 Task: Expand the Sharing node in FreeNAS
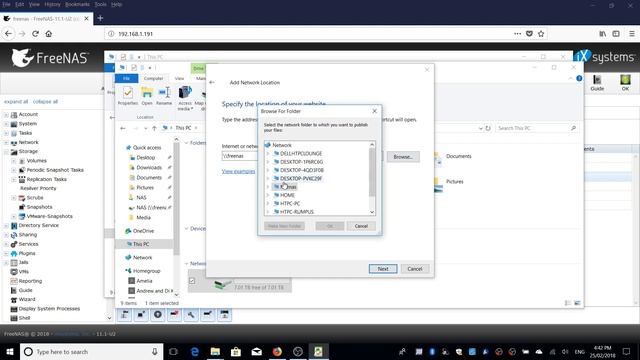[6, 235]
